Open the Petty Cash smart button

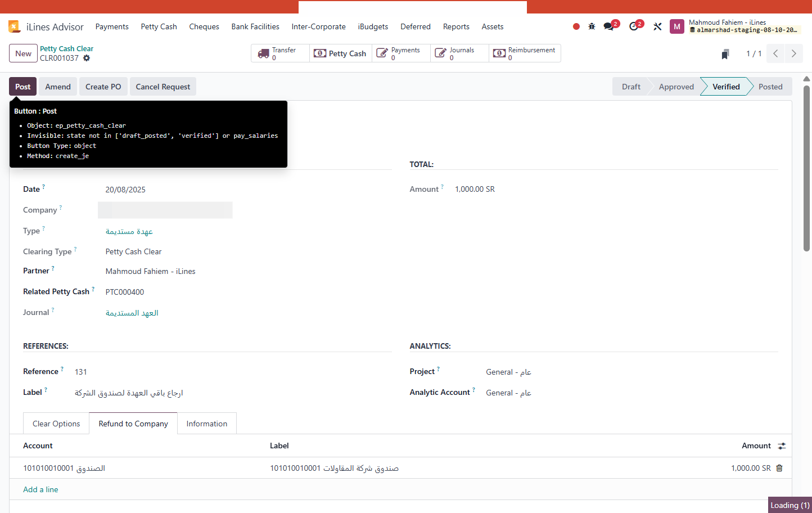pos(341,53)
